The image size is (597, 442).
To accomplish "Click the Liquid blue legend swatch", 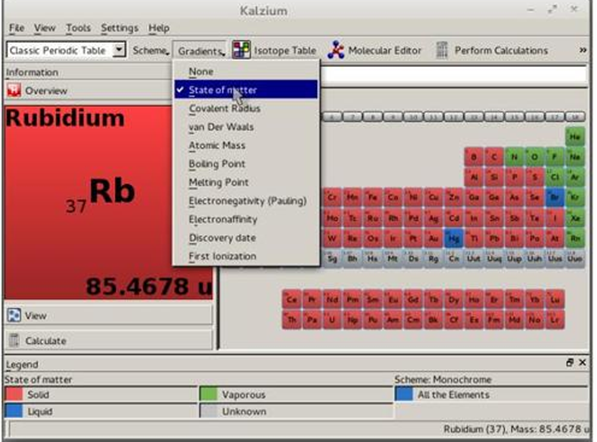I will pyautogui.click(x=14, y=411).
